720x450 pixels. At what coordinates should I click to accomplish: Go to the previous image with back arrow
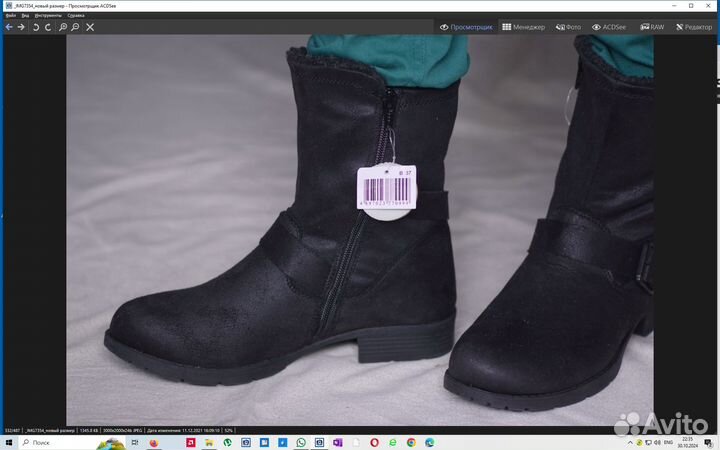9,27
